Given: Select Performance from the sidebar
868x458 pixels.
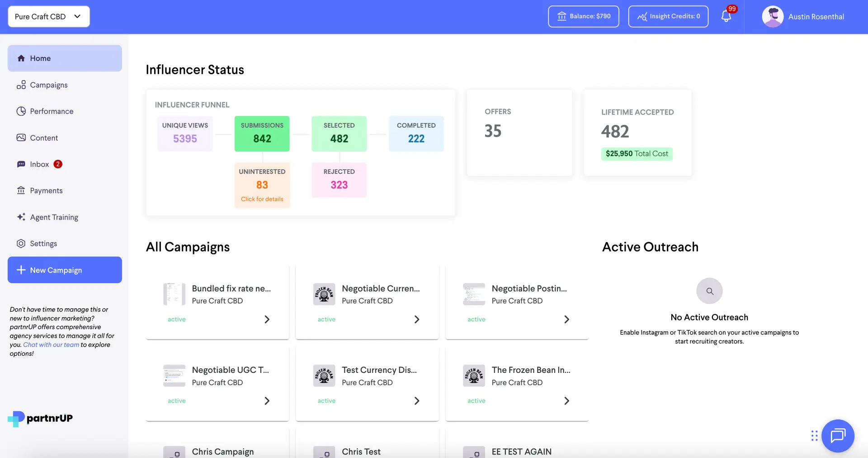Looking at the screenshot, I should (x=51, y=111).
